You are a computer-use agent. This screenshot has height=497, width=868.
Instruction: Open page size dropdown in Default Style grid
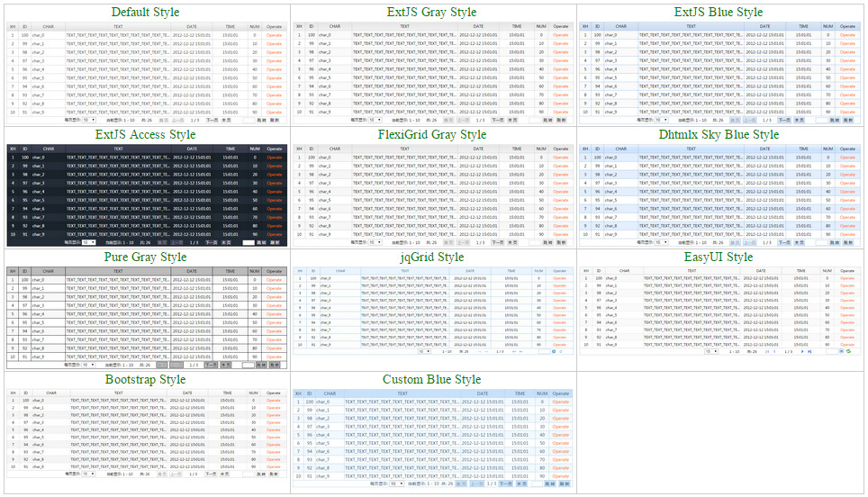(89, 119)
